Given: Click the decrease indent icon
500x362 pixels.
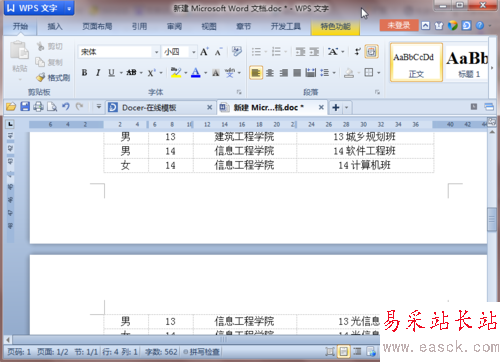Looking at the screenshot, I should (300, 52).
